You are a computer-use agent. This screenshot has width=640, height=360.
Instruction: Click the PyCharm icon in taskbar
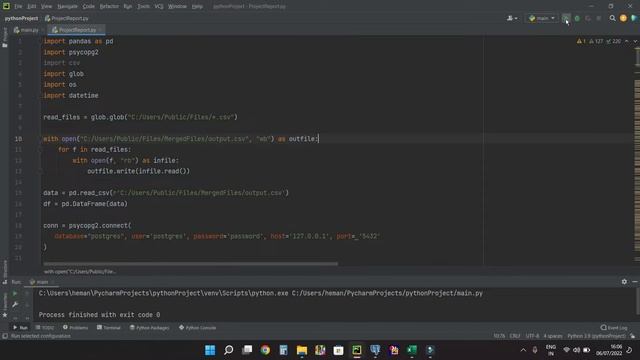[357, 350]
